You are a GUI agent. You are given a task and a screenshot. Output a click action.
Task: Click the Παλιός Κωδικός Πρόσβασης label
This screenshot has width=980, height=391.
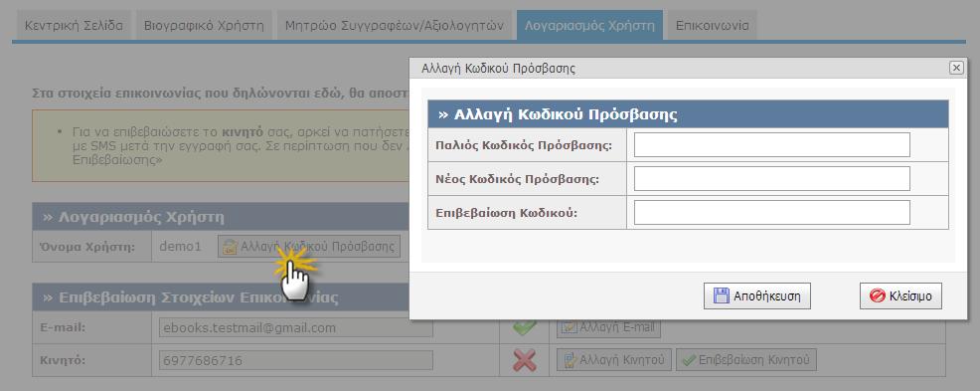coord(523,145)
